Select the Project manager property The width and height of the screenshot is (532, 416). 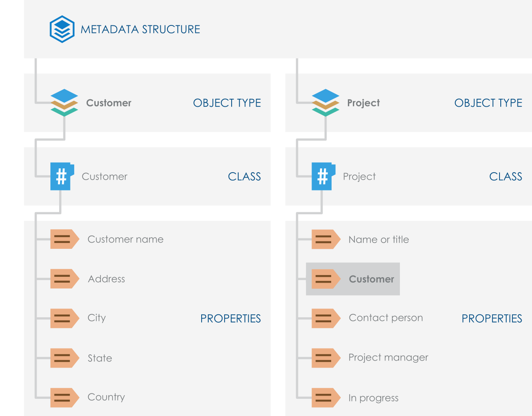click(388, 358)
